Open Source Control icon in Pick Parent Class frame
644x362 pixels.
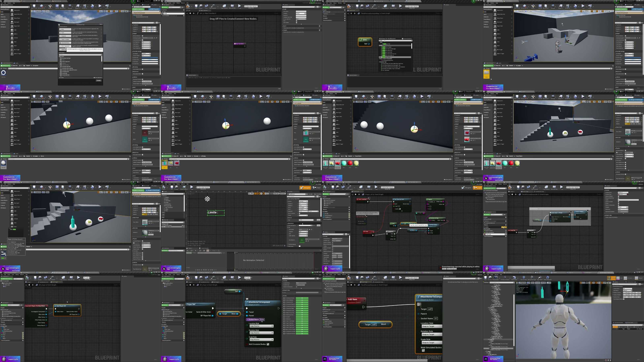point(41,6)
